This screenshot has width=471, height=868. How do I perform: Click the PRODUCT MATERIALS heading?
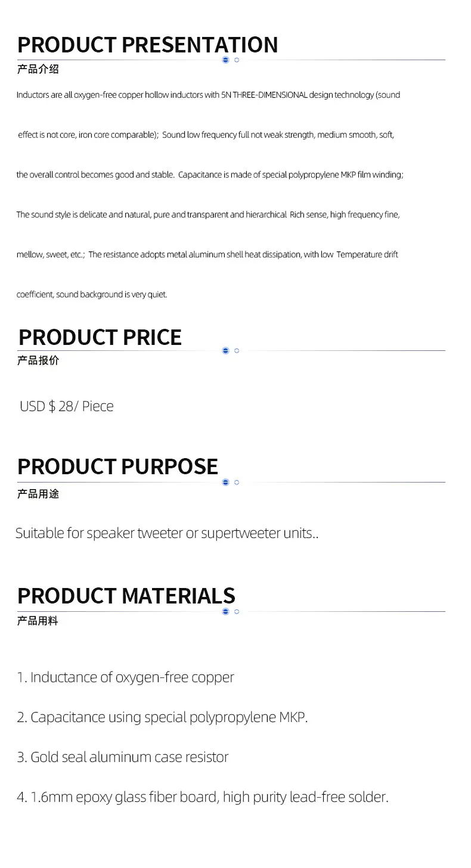126,596
